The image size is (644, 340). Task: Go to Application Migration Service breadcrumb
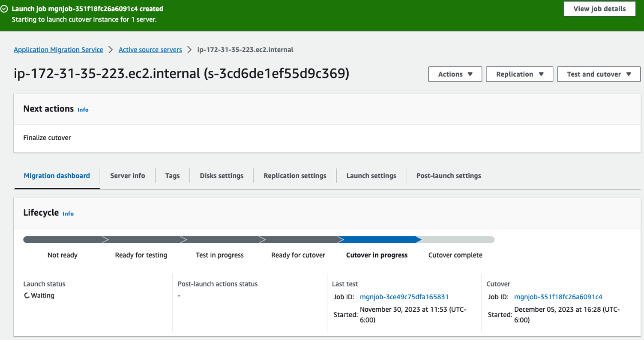pyautogui.click(x=58, y=50)
